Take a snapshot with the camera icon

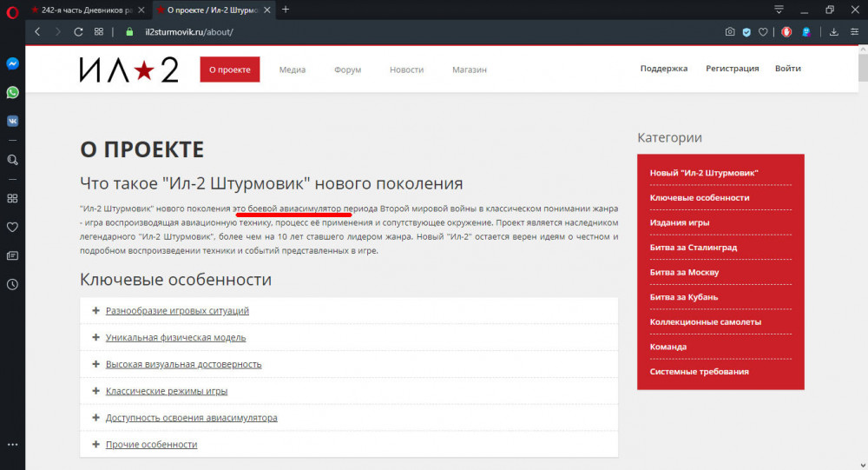(x=730, y=32)
